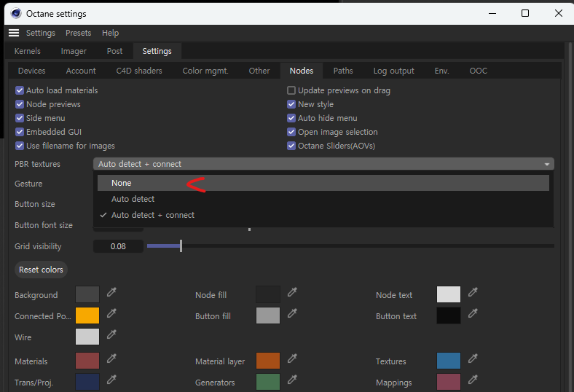Click the Materials color eyedropper icon

[x=111, y=358]
